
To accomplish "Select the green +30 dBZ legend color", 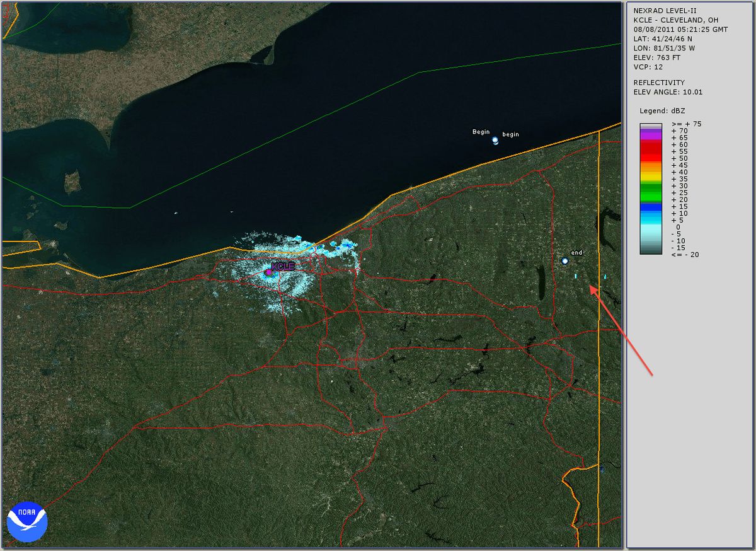I will (x=650, y=186).
